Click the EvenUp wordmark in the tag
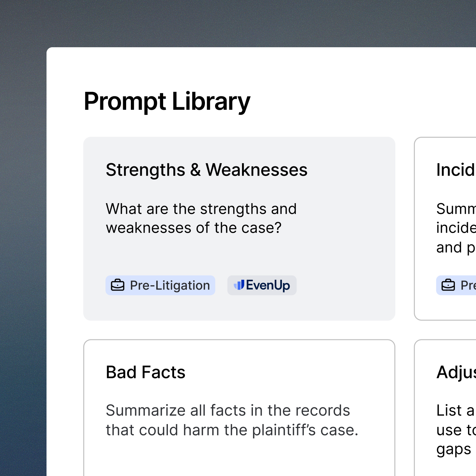The width and height of the screenshot is (476, 476). pyautogui.click(x=268, y=285)
